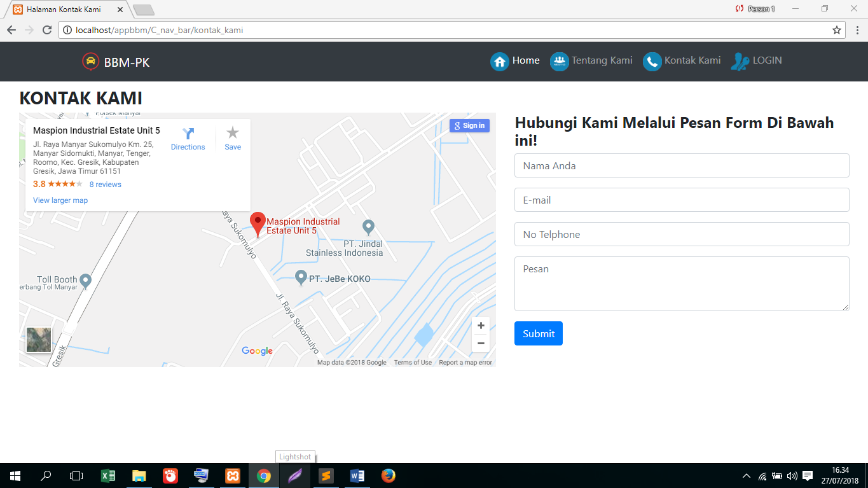Click the browser address bar
Viewport: 868px width, 488px height.
(x=451, y=30)
